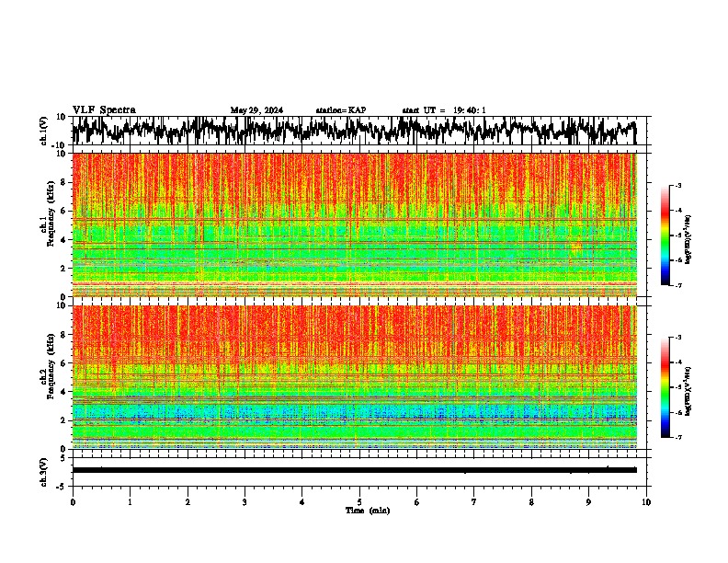This screenshot has width=728, height=563.
Task: Click the ch.2 color bar log(PSD) title
Action: click(688, 391)
